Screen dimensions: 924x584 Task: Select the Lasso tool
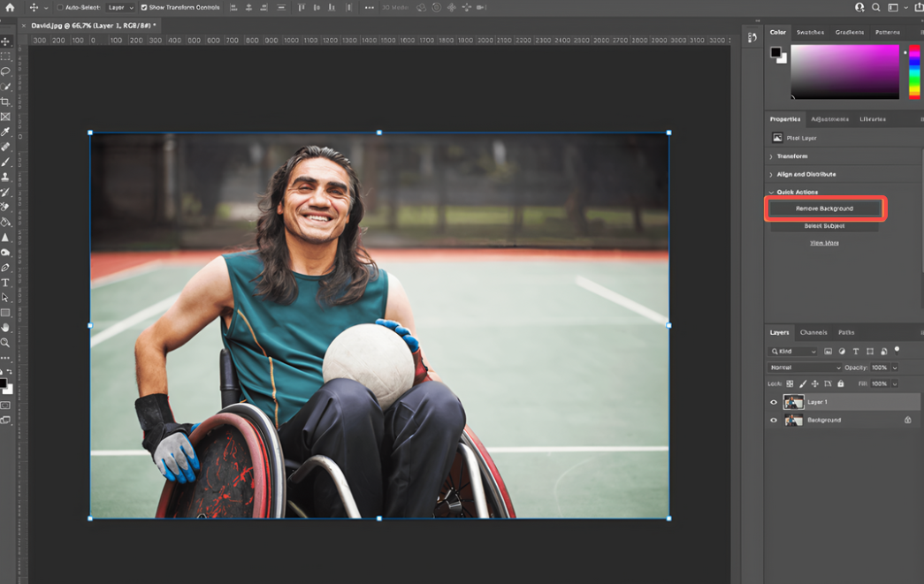[4, 71]
